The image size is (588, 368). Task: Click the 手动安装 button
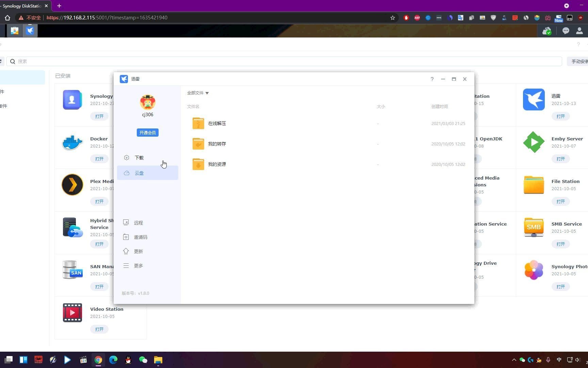point(578,61)
